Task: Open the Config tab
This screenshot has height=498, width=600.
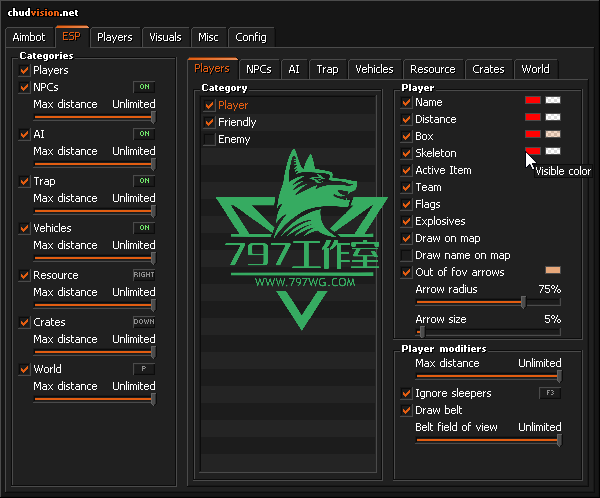Action: [x=251, y=37]
